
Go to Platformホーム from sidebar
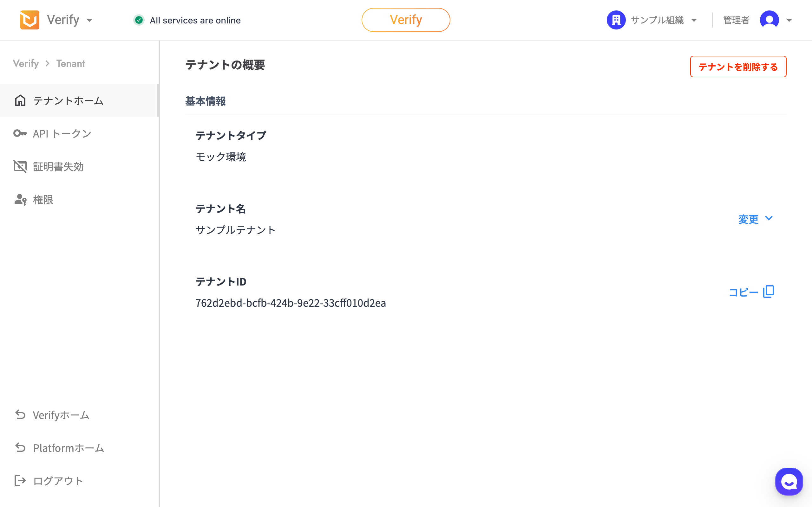pos(69,448)
